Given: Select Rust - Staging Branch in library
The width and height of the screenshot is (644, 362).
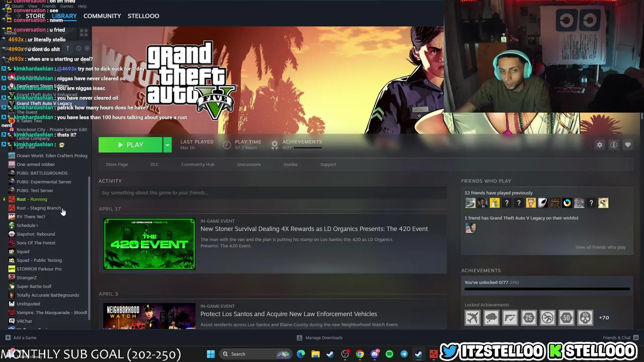Looking at the screenshot, I should (39, 208).
